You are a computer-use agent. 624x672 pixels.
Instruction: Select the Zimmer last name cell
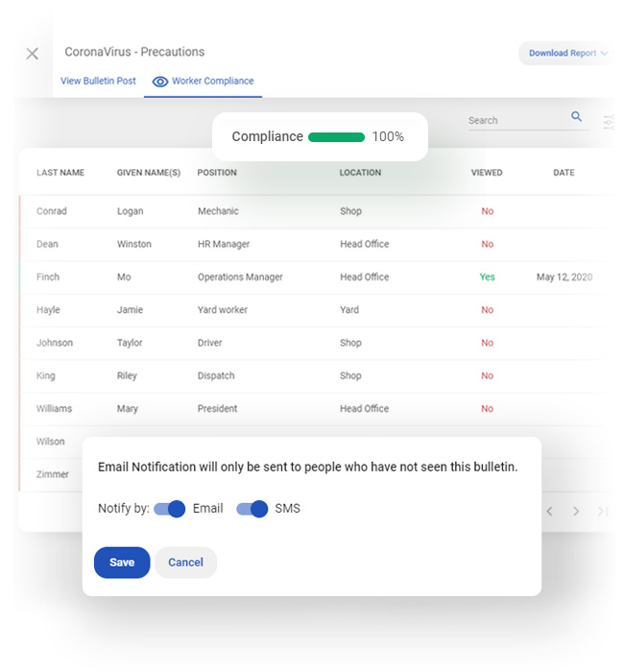[x=52, y=474]
